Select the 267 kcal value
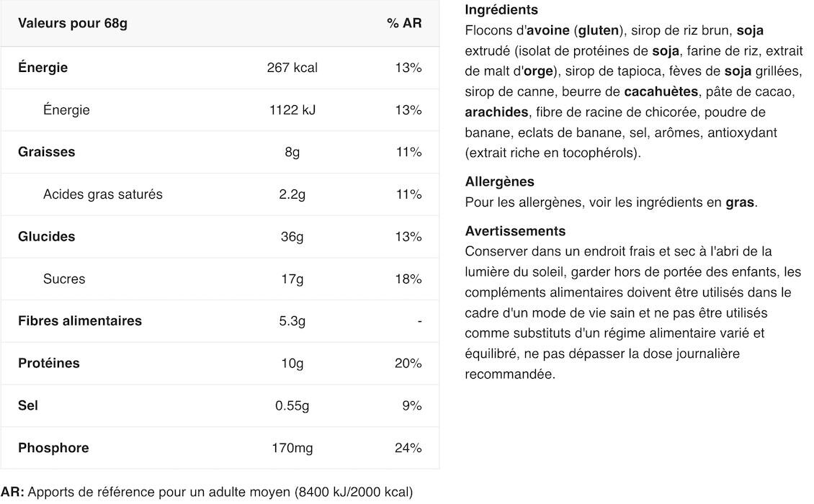This screenshot has width=814, height=504. click(x=292, y=68)
